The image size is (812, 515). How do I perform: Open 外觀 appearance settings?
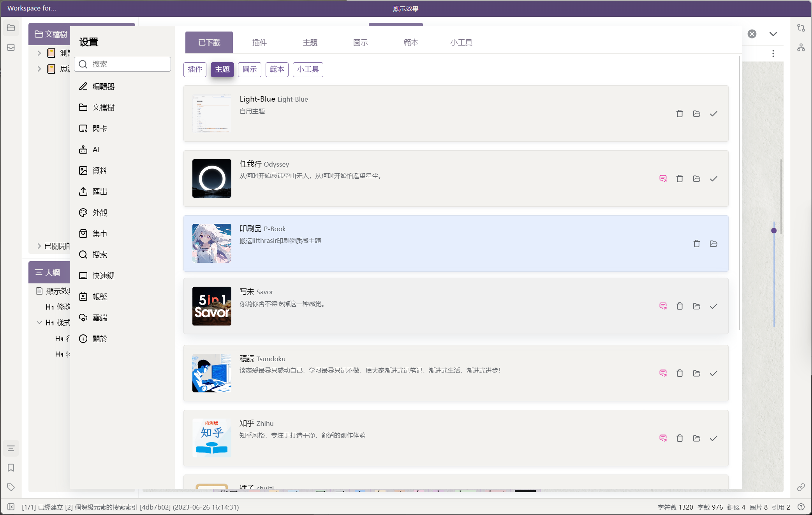pos(100,213)
